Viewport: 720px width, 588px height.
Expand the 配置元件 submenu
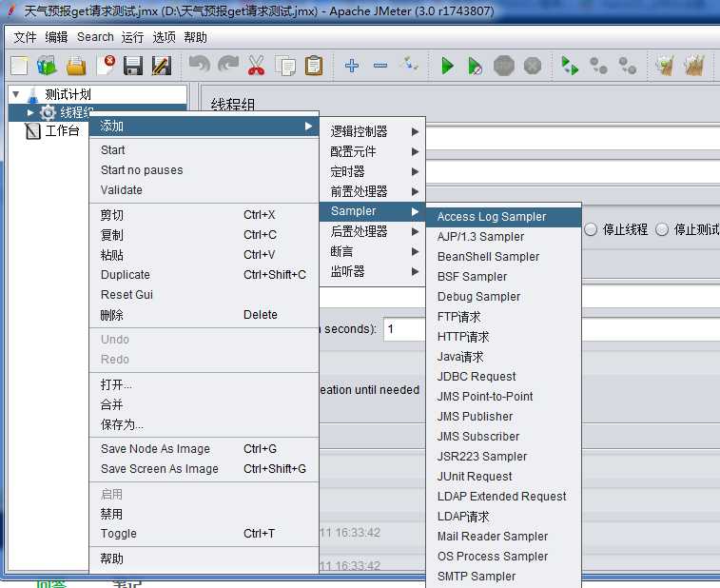(373, 151)
